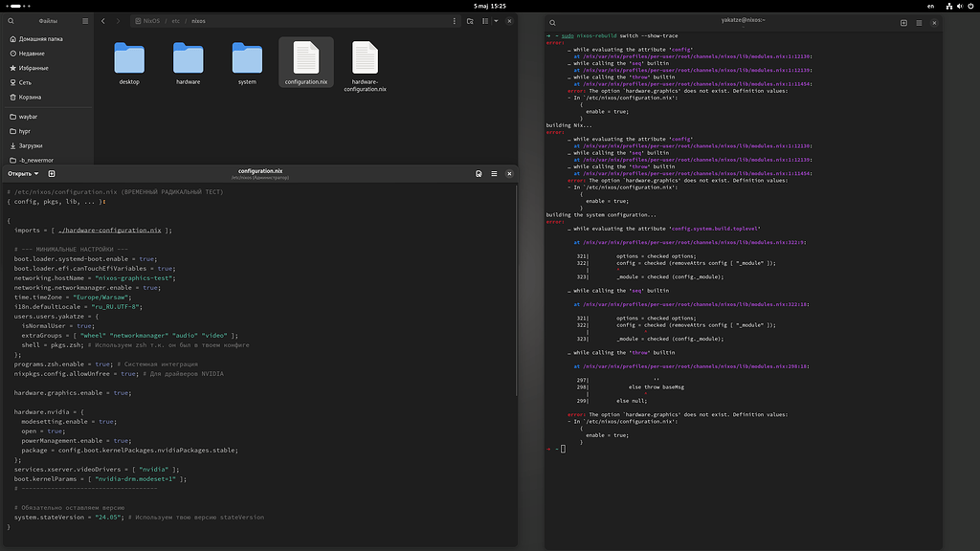Viewport: 980px width, 551px height.
Task: Click the back navigation arrow in Files
Action: tap(102, 20)
